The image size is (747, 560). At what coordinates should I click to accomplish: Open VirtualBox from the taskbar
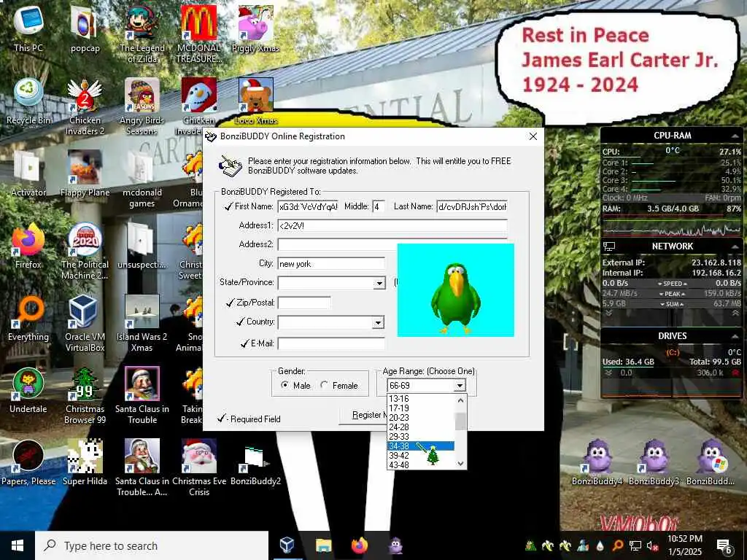(x=287, y=545)
